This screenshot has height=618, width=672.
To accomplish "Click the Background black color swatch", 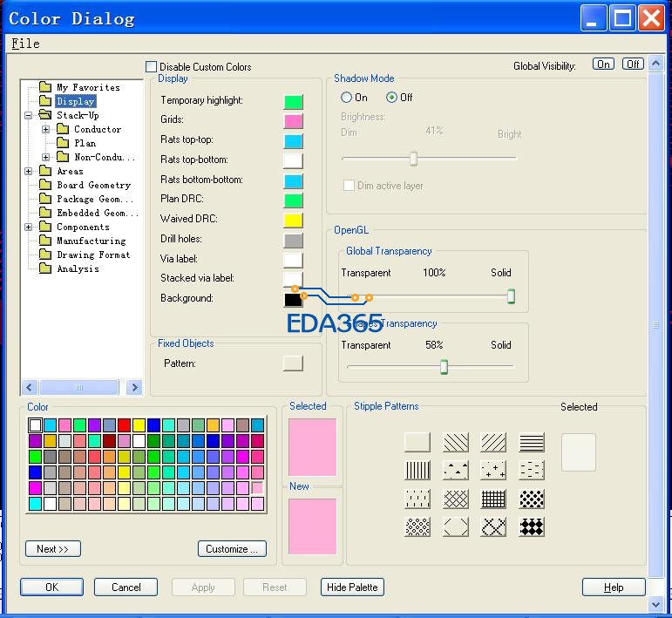I will coord(294,300).
